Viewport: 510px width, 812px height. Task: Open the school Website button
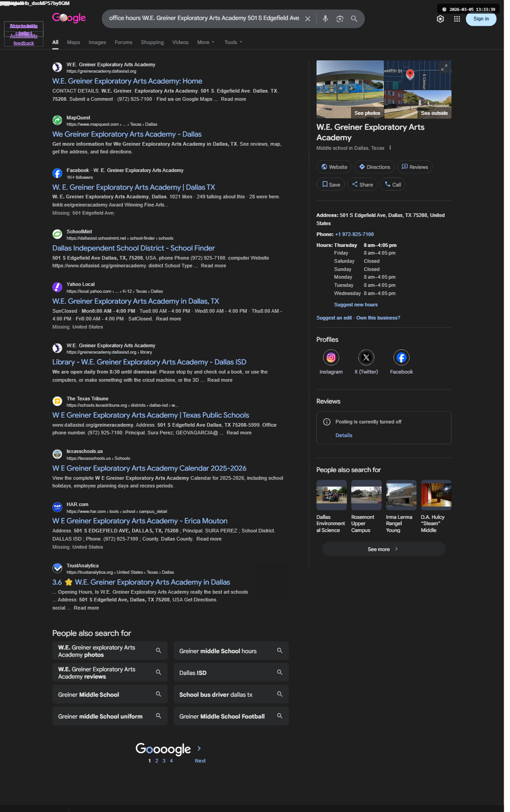pyautogui.click(x=334, y=167)
